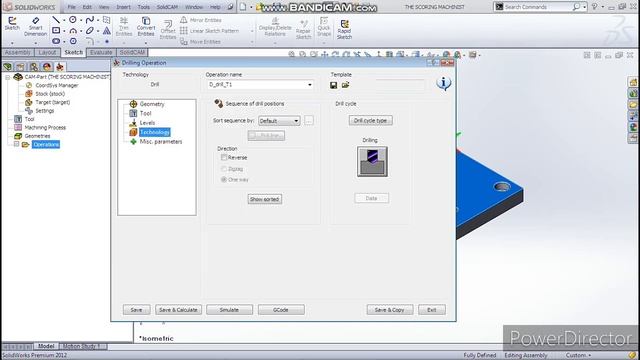Click the Drilling cycle picture button

point(372,162)
